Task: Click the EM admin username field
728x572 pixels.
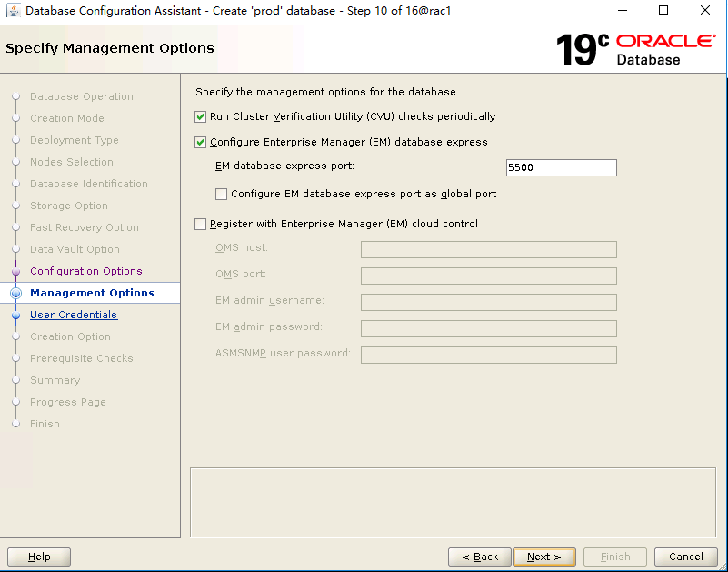Action: click(x=488, y=302)
